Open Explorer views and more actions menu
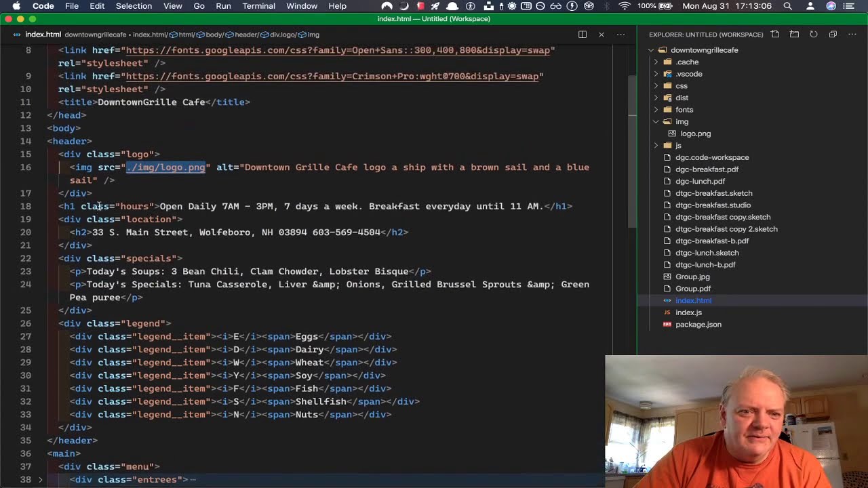Viewport: 868px width, 488px height. coord(852,35)
